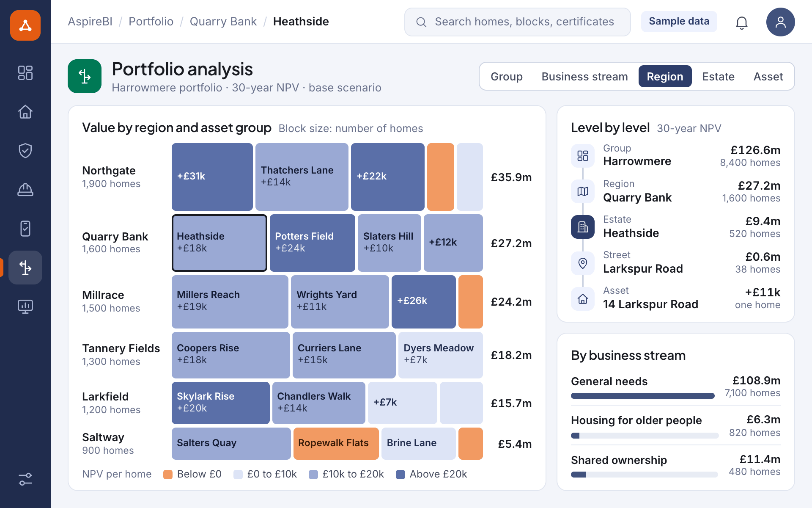The width and height of the screenshot is (812, 508).
Task: Open the notifications bell
Action: [742, 22]
